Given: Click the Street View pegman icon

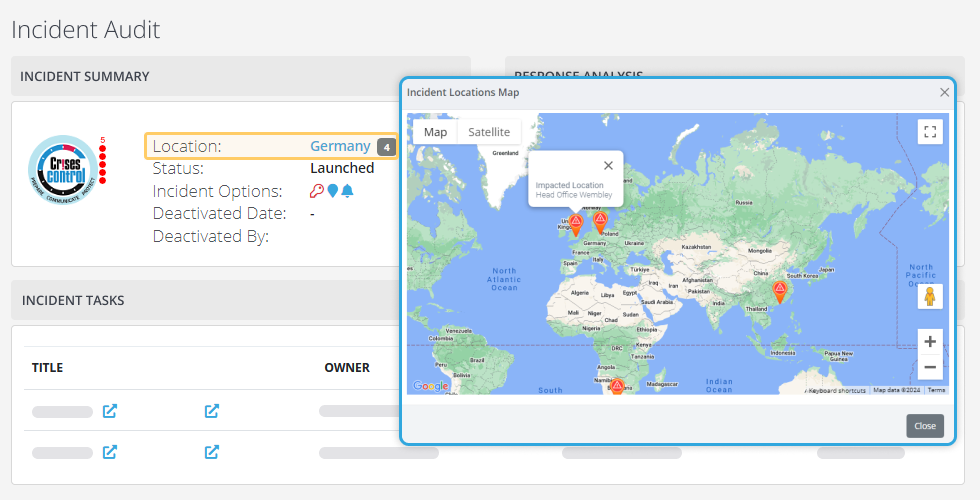Looking at the screenshot, I should click(930, 296).
